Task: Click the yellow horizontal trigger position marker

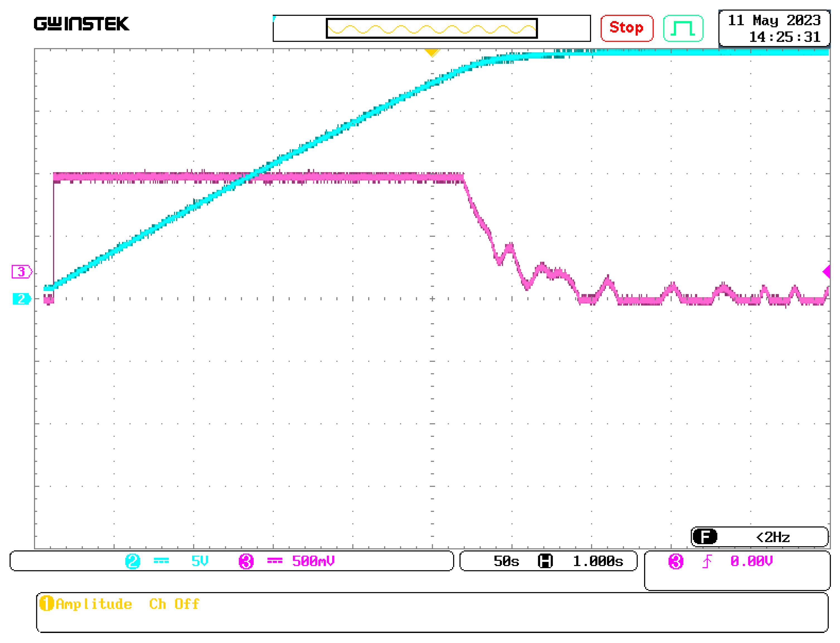Action: (x=431, y=52)
